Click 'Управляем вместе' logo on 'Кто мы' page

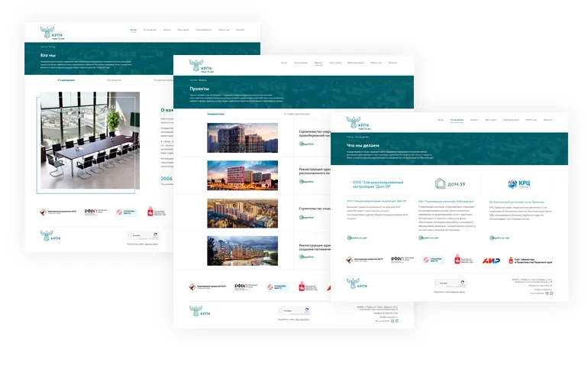126,212
